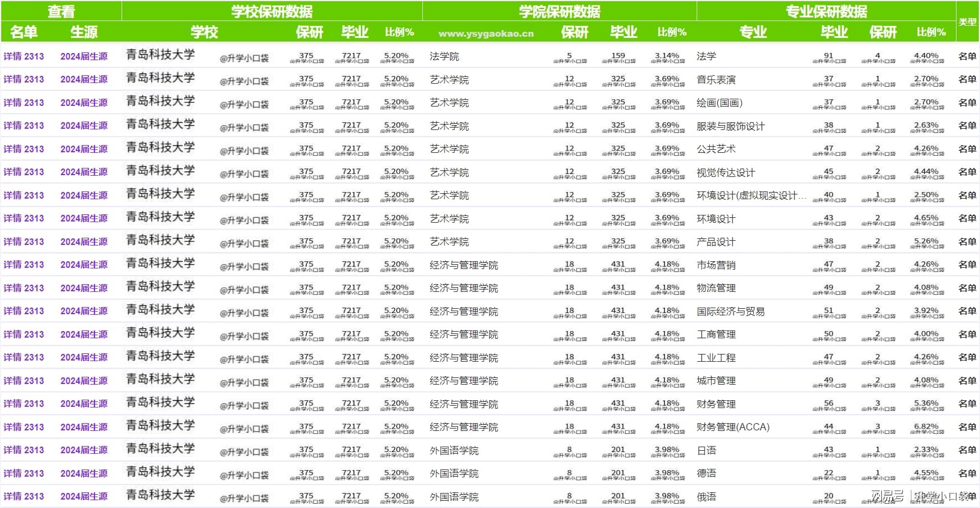
Task: Click 名单 at end of 视觉传达设计 row
Action: pos(967,172)
